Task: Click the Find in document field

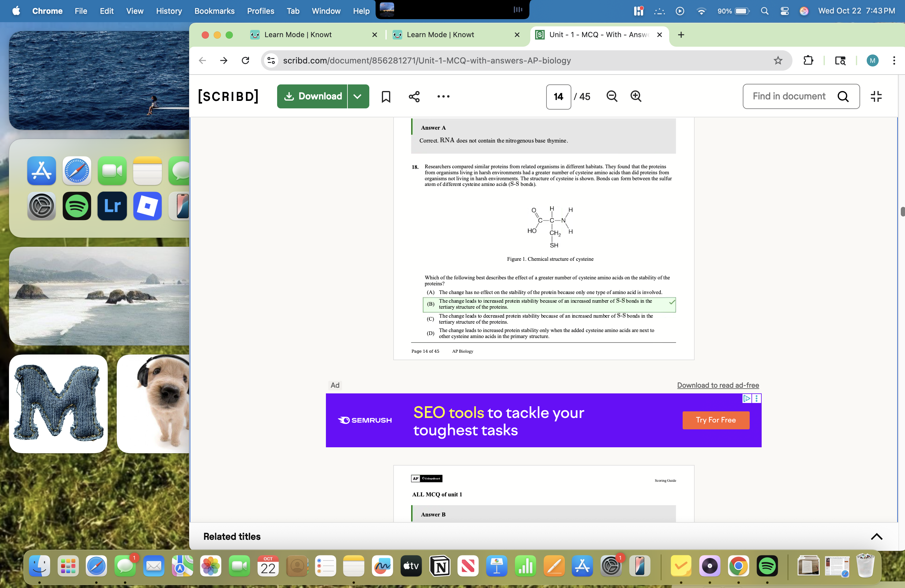Action: tap(789, 97)
